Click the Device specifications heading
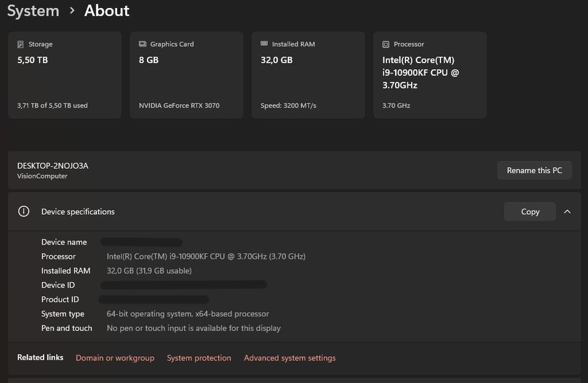This screenshot has height=383, width=588. click(78, 212)
